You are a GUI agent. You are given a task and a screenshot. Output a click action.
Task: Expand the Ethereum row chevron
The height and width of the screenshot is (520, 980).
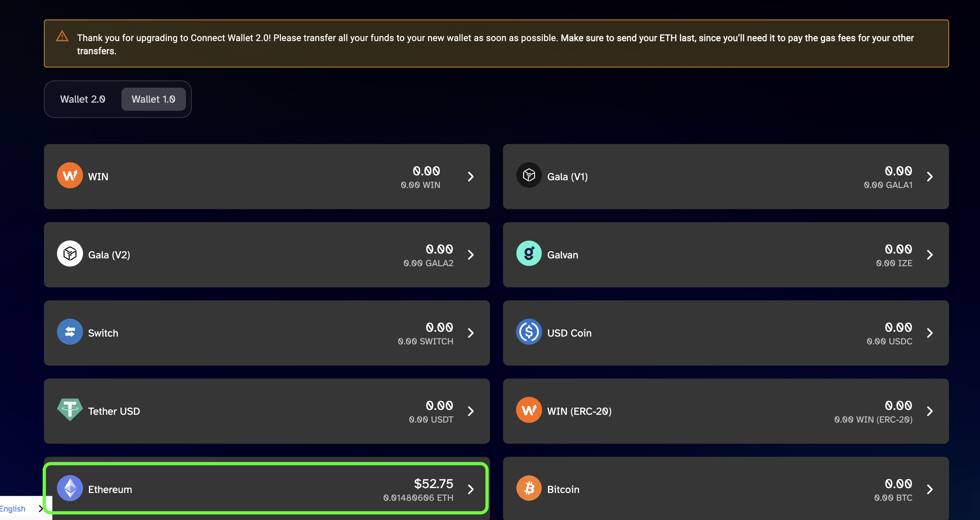coord(470,489)
